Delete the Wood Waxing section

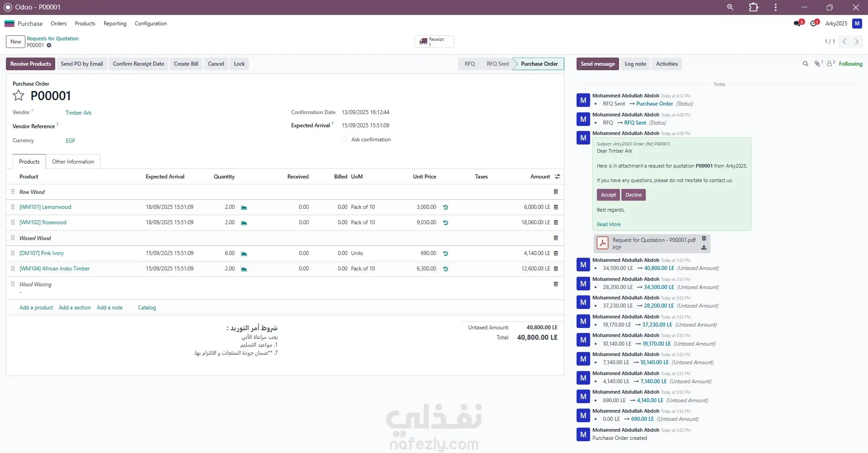tap(556, 284)
